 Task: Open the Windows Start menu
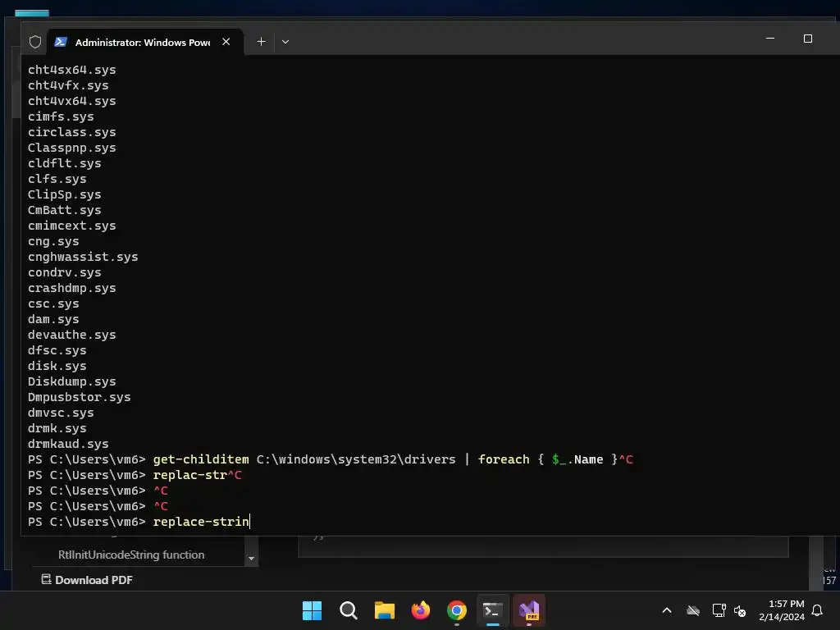point(312,610)
